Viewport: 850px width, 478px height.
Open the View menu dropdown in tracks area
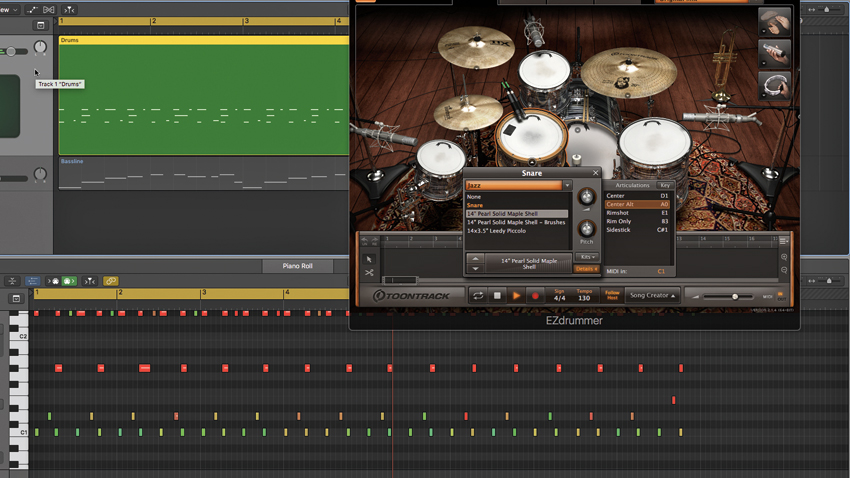[9, 10]
